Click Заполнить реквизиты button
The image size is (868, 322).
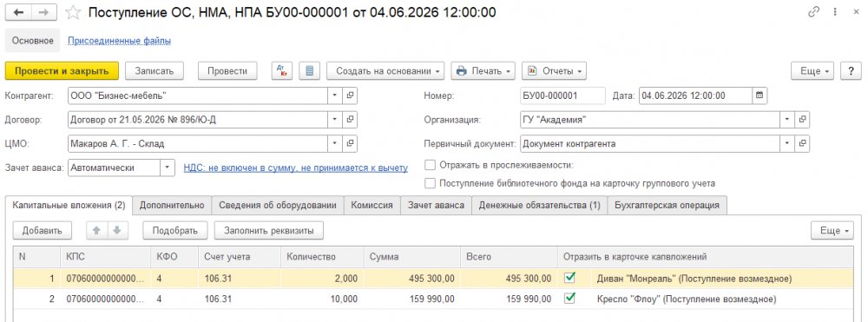click(x=269, y=231)
